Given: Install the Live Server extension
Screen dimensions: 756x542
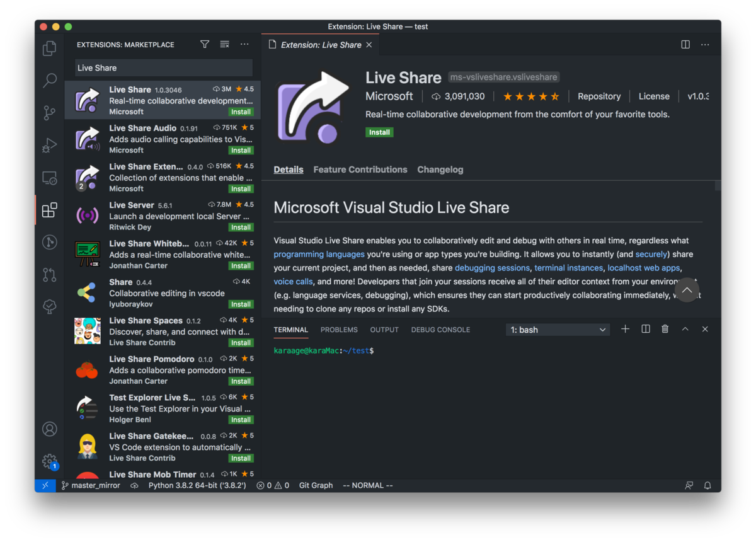Looking at the screenshot, I should (241, 227).
